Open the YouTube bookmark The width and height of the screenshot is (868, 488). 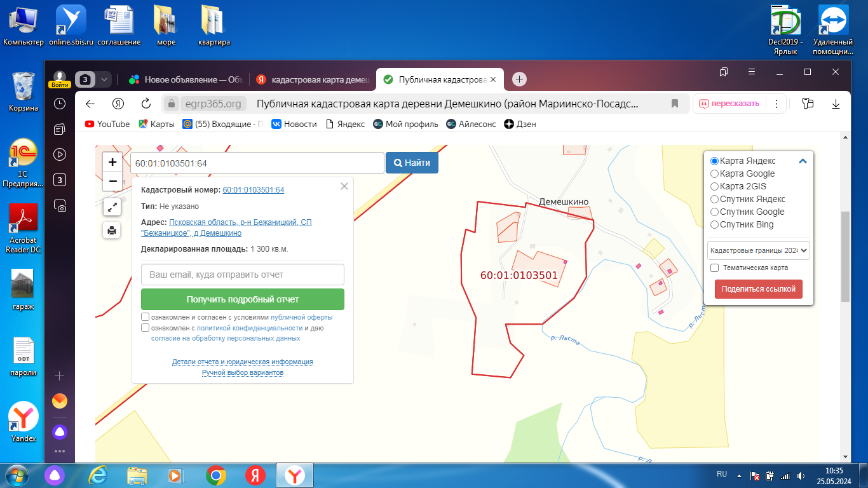pos(107,124)
